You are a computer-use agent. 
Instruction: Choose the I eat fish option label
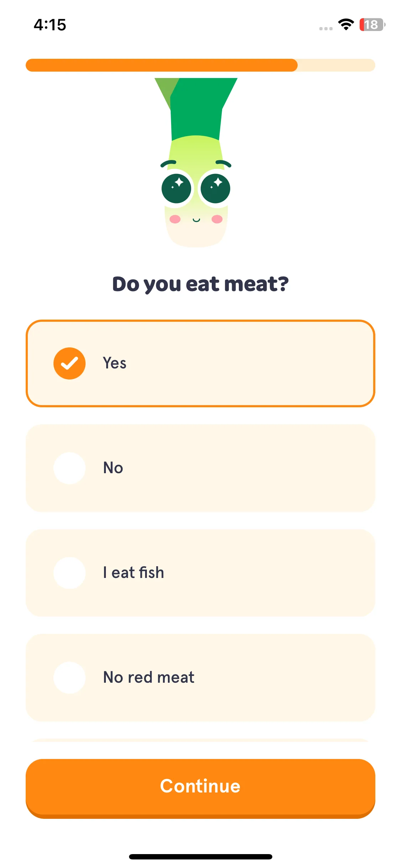(134, 573)
